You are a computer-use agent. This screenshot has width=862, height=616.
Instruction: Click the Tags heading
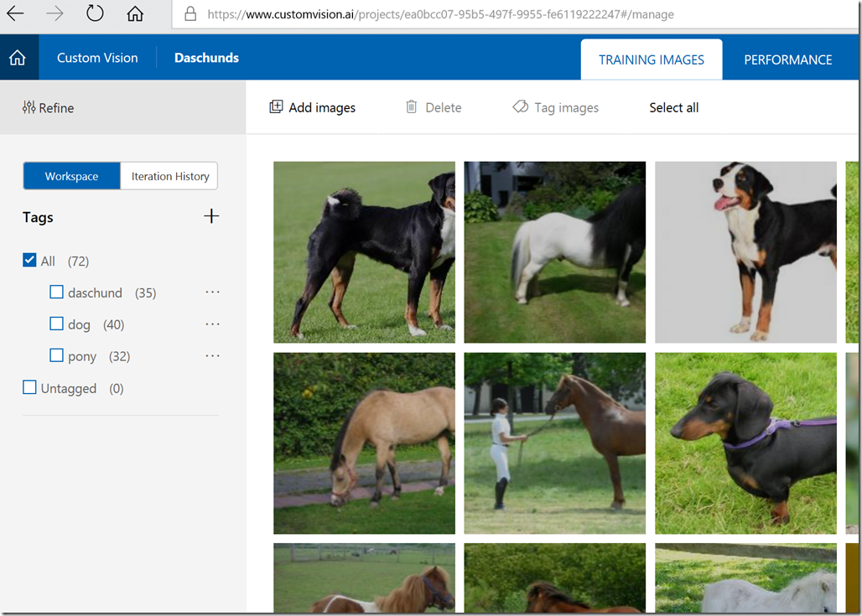[x=38, y=218]
